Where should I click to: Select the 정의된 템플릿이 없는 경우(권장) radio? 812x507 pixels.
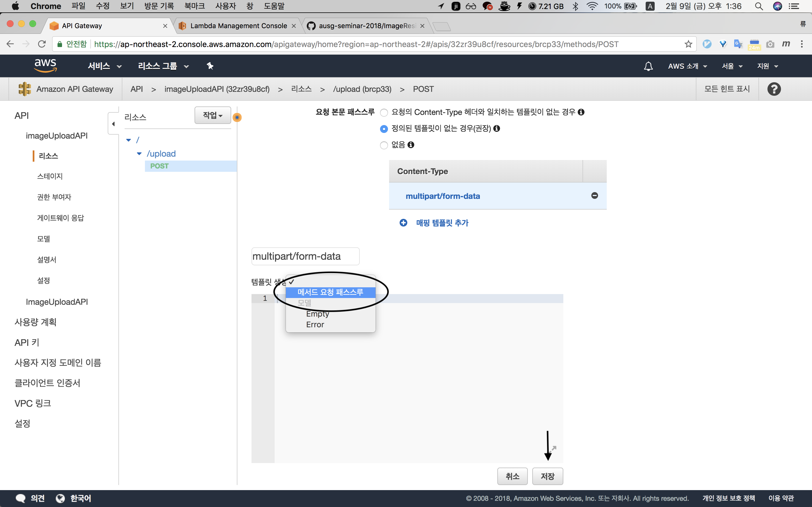pyautogui.click(x=384, y=129)
